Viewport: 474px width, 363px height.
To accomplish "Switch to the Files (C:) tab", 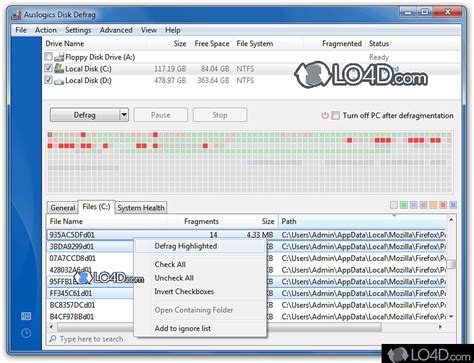I will click(96, 207).
